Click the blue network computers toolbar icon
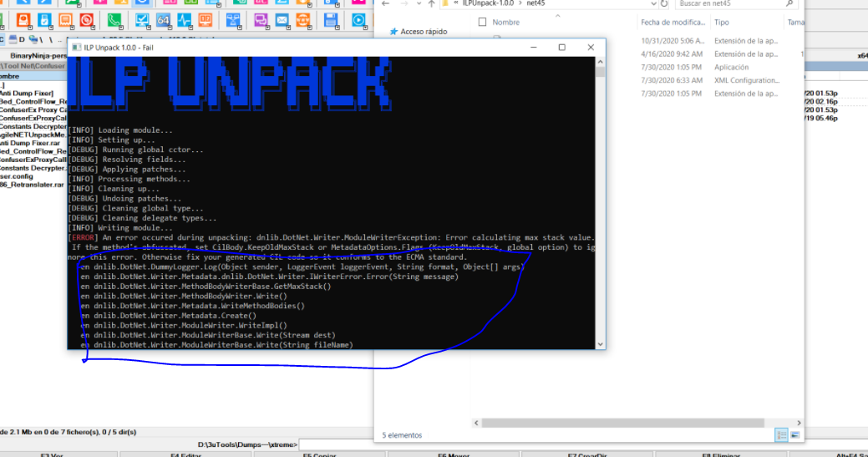This screenshot has width=868, height=457. 234,21
